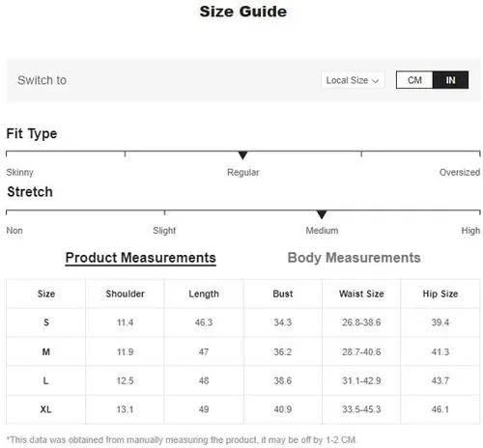Select the Size column header

(46, 294)
